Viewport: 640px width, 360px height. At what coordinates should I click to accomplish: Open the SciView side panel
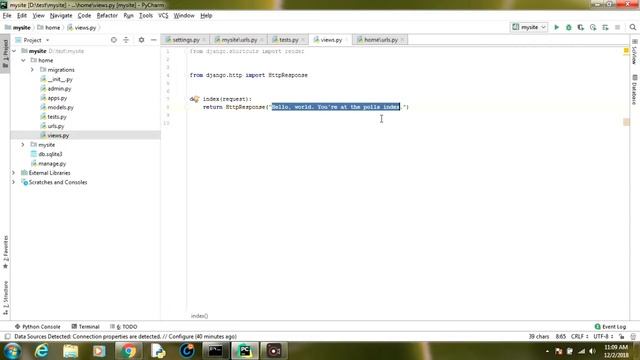click(635, 52)
